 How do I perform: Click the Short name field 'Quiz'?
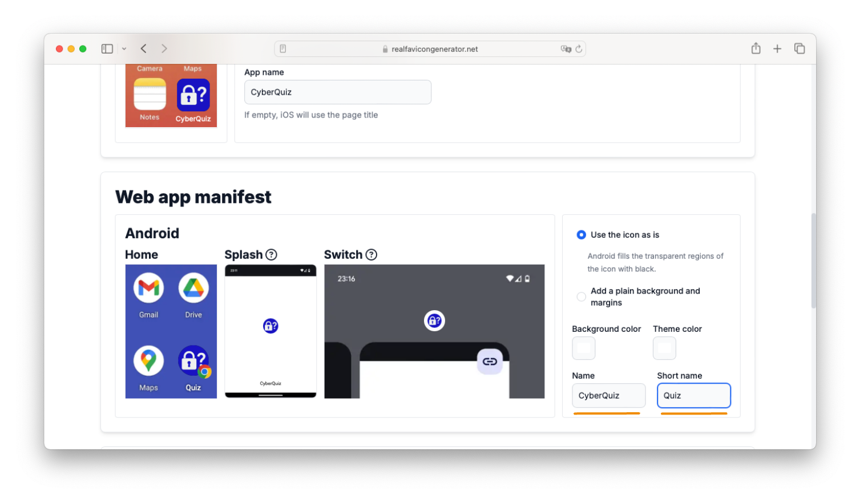[x=693, y=396]
